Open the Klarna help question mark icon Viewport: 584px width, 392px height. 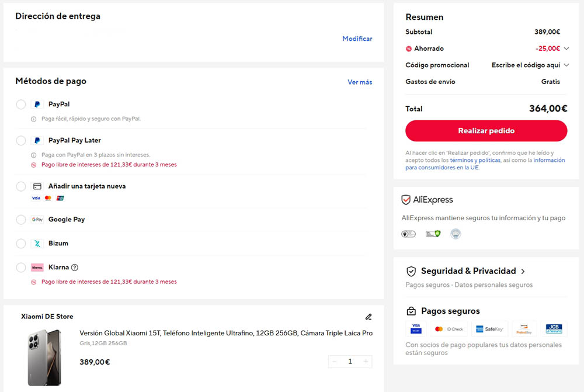click(75, 268)
